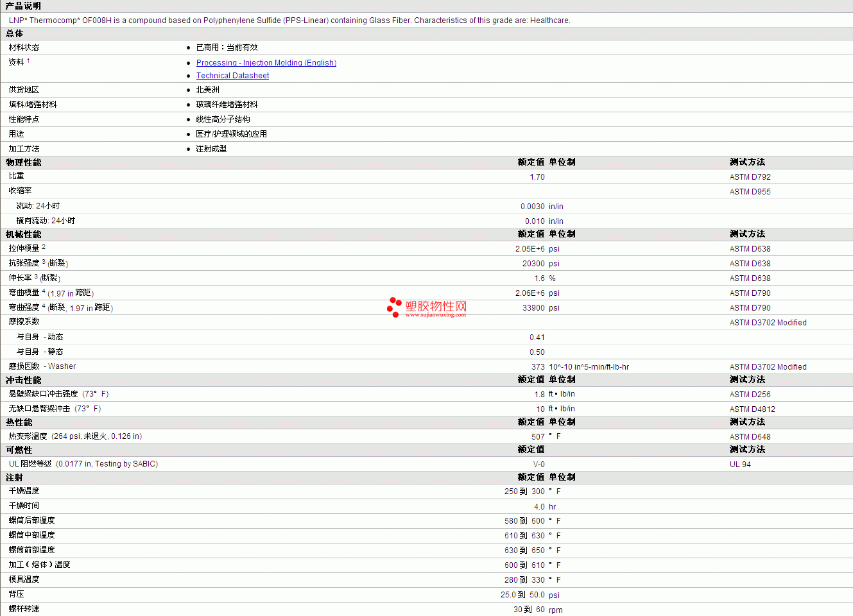Click the 可燃性 section header
This screenshot has width=853, height=616.
[x=19, y=450]
